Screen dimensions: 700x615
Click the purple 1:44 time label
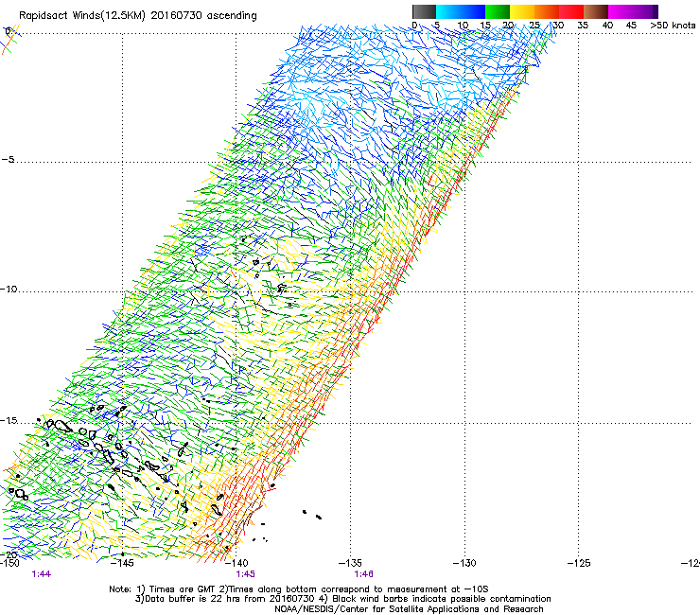[x=41, y=574]
